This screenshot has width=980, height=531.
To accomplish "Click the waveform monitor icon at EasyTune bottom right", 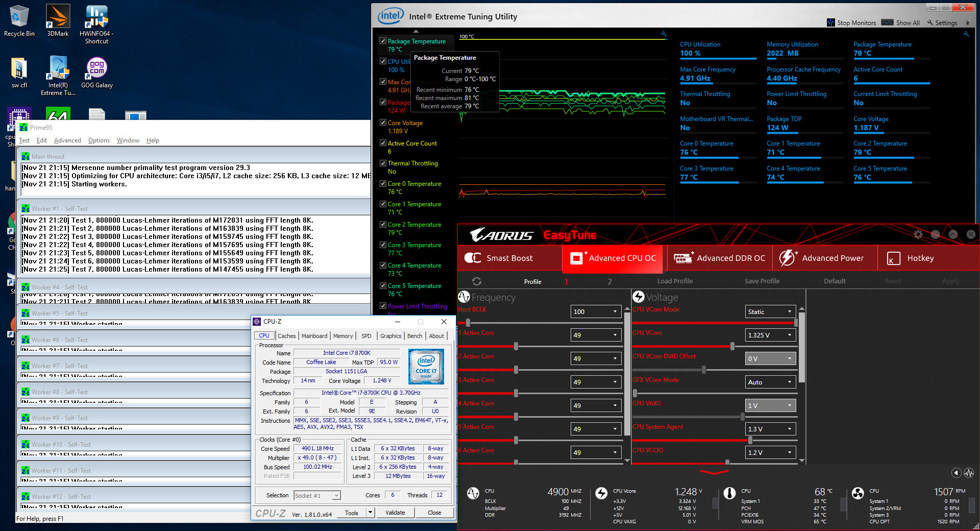I will click(x=969, y=473).
